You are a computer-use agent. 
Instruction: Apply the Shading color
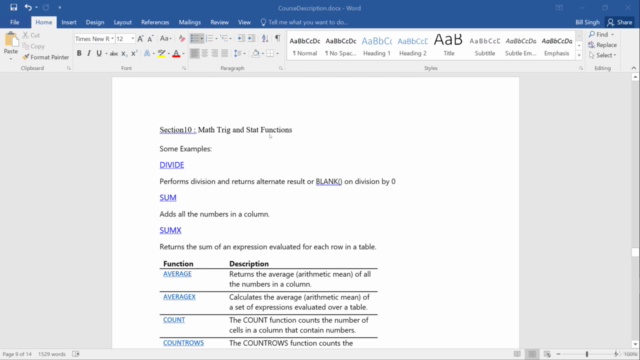(256, 53)
